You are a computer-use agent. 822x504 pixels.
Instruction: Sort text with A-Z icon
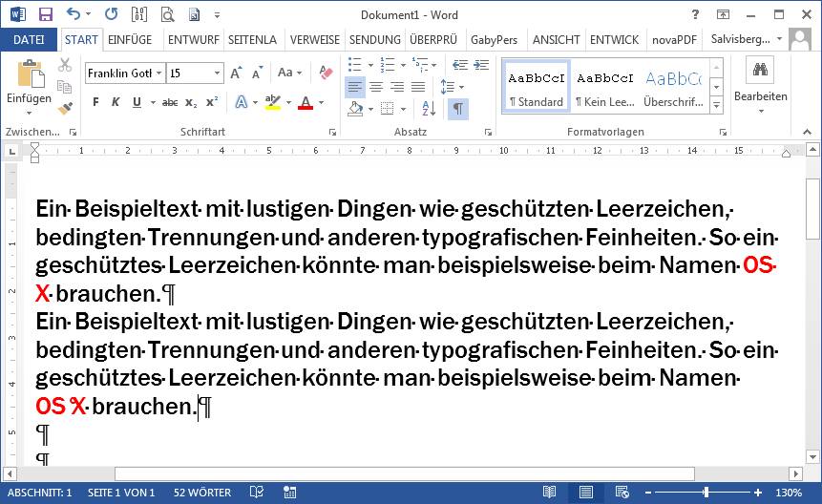coord(429,109)
